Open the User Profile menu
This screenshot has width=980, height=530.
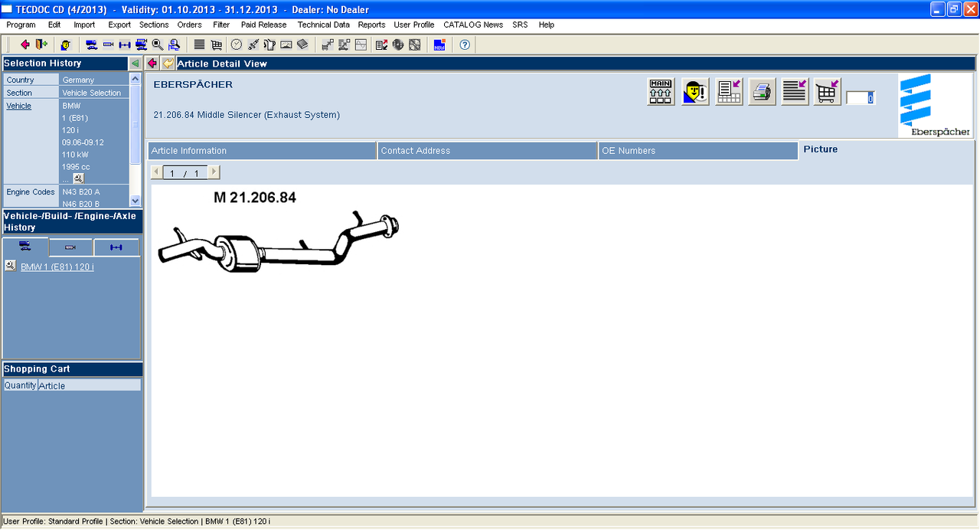coord(413,25)
